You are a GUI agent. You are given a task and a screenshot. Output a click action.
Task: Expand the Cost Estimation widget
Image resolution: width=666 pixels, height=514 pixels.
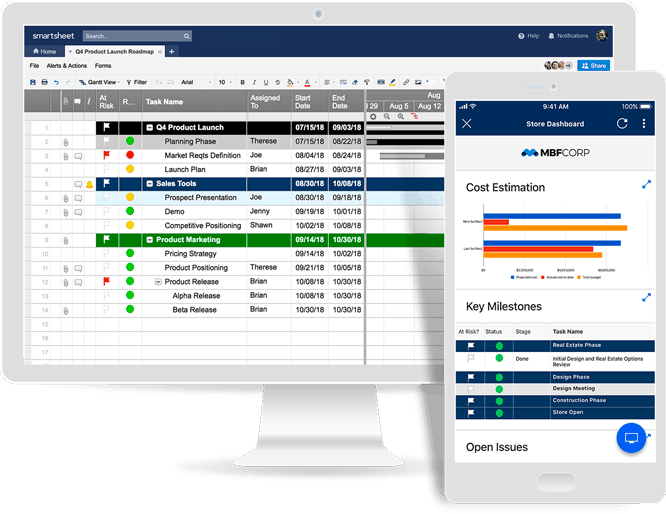(646, 185)
